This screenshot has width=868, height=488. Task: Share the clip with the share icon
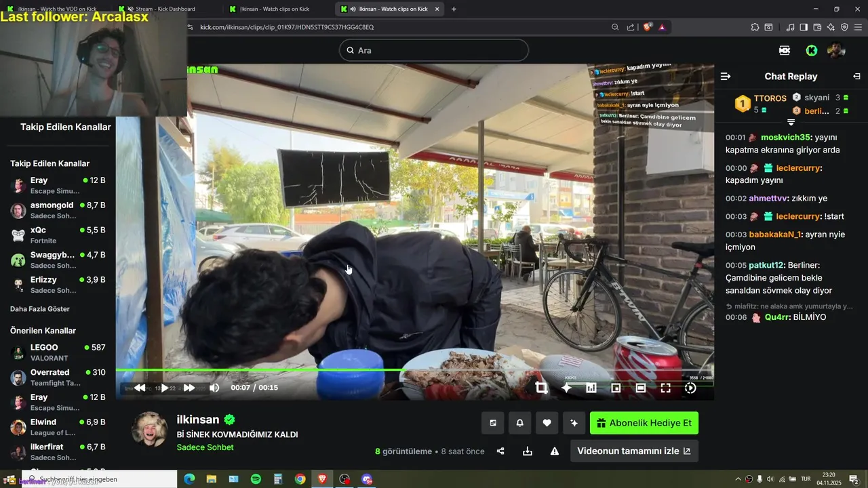tap(500, 451)
